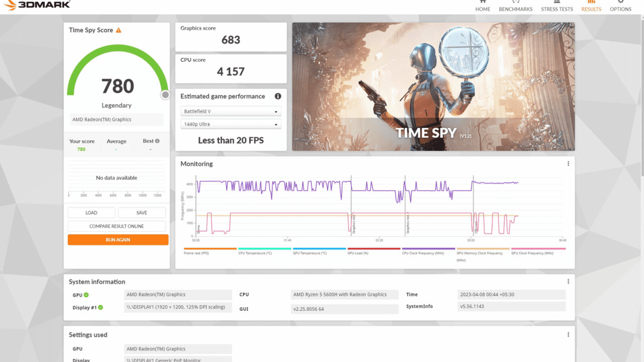Open the Monitoring panel kebab menu

tap(568, 163)
